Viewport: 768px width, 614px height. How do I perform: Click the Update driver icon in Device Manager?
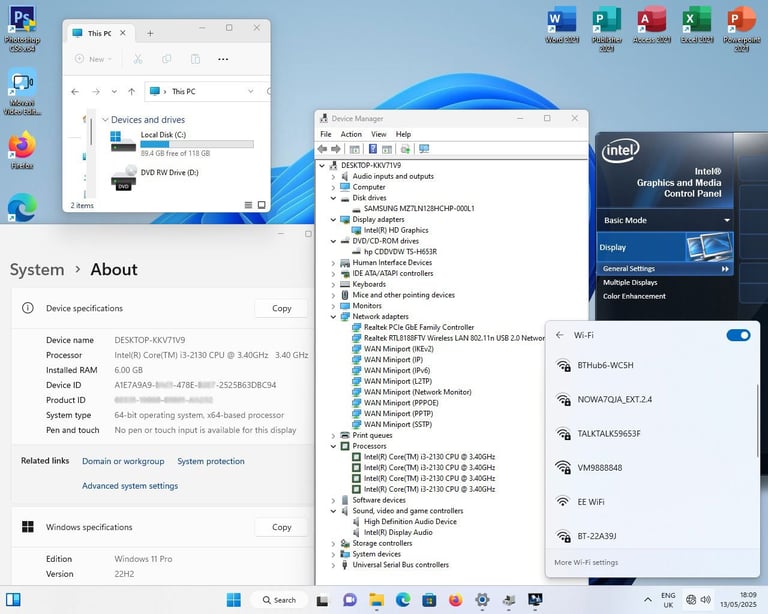pyautogui.click(x=405, y=149)
